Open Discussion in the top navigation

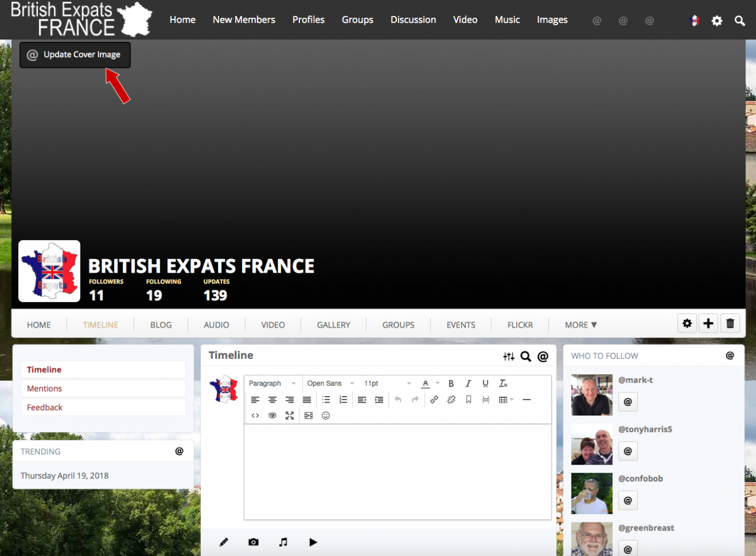click(413, 19)
